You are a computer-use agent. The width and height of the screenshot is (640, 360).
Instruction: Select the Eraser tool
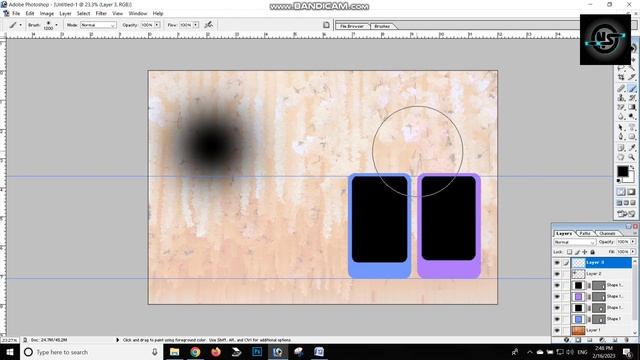click(620, 107)
